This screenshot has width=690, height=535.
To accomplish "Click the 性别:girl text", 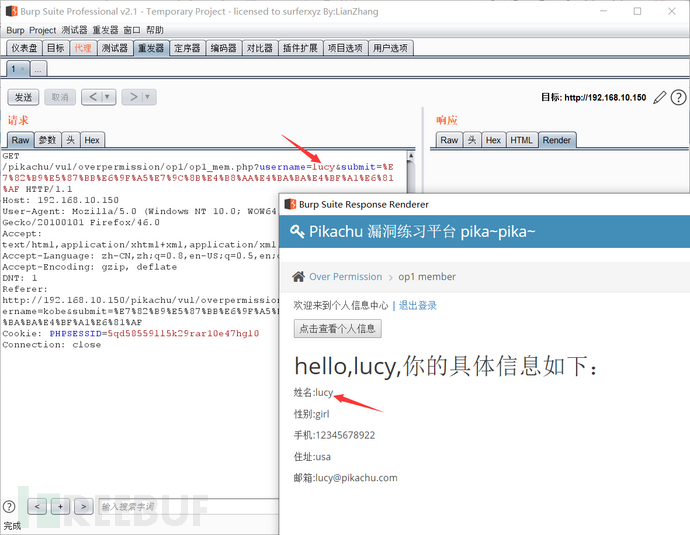I will pos(311,414).
